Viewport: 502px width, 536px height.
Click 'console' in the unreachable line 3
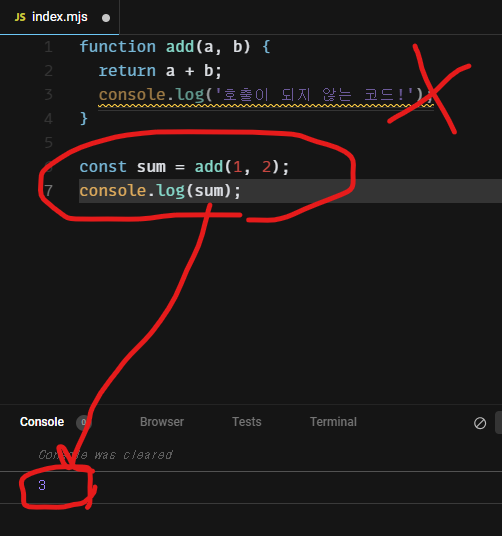pyautogui.click(x=132, y=95)
